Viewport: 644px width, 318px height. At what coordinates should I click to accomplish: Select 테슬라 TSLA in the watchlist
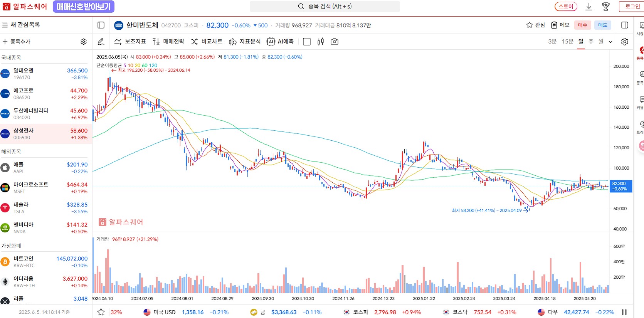45,208
